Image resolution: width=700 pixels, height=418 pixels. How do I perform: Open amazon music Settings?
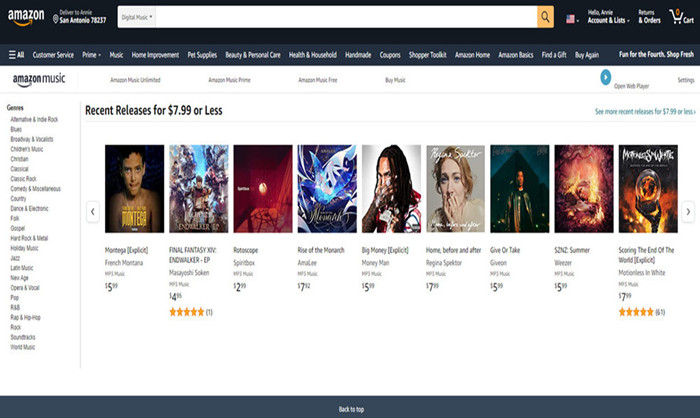(686, 80)
